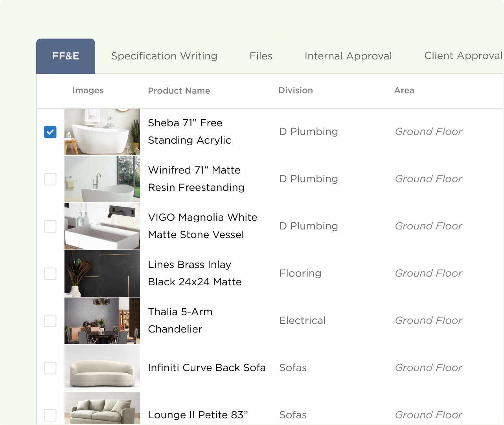
Task: Check the Winifred 71" Matte Resin checkbox
Action: pos(50,179)
